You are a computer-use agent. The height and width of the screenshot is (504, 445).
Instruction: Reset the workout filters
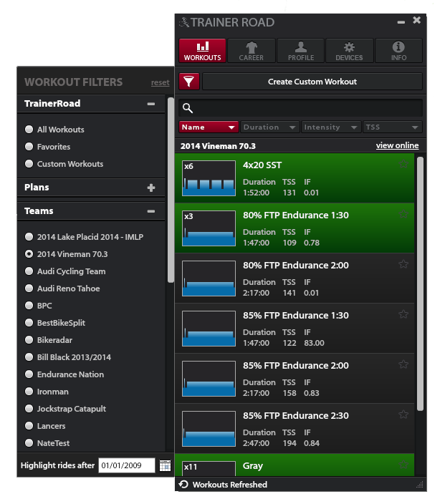(161, 82)
